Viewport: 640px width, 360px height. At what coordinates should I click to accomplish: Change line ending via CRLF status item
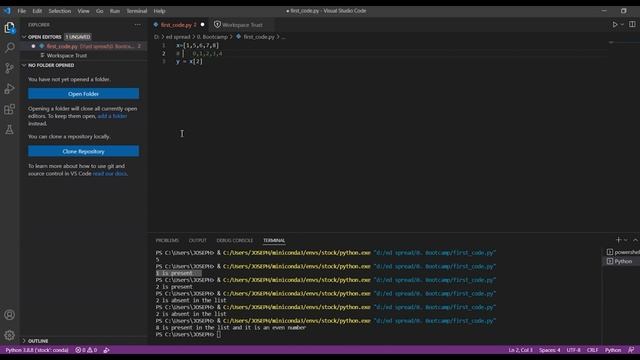592,350
